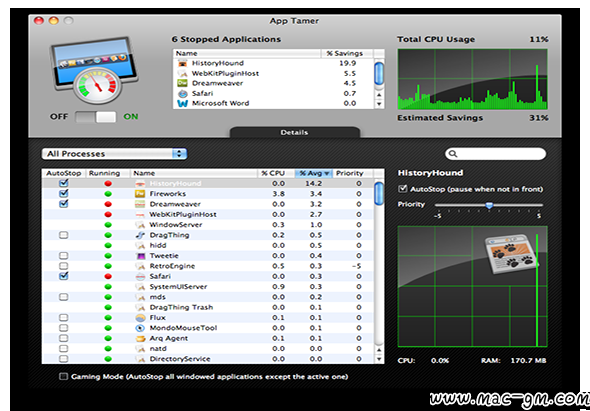590x411 pixels.
Task: Click the HistoryHound icon in stopped applications
Action: pos(182,63)
